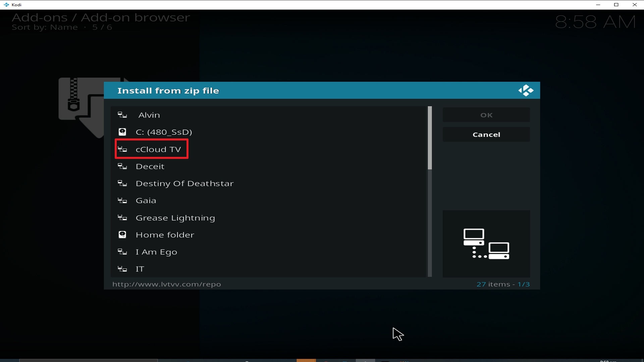The height and width of the screenshot is (362, 644).
Task: Click the drive icon beside Home folder
Action: click(122, 235)
